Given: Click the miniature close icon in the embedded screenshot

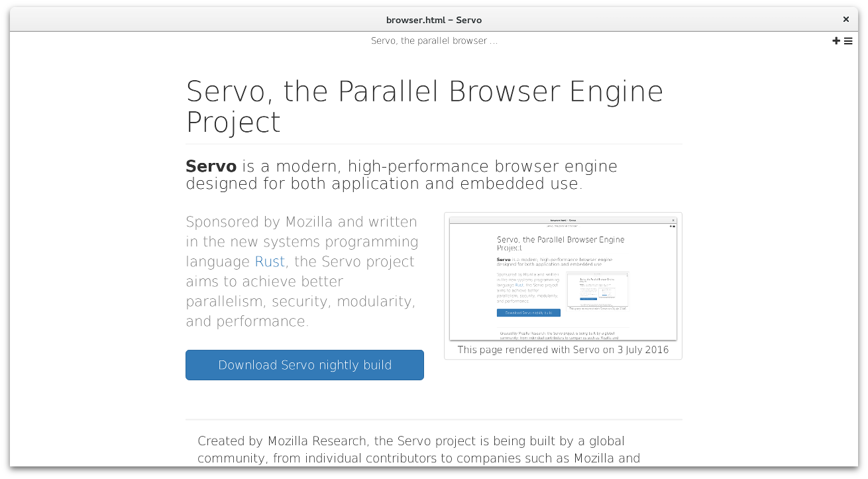Looking at the screenshot, I should (x=673, y=221).
